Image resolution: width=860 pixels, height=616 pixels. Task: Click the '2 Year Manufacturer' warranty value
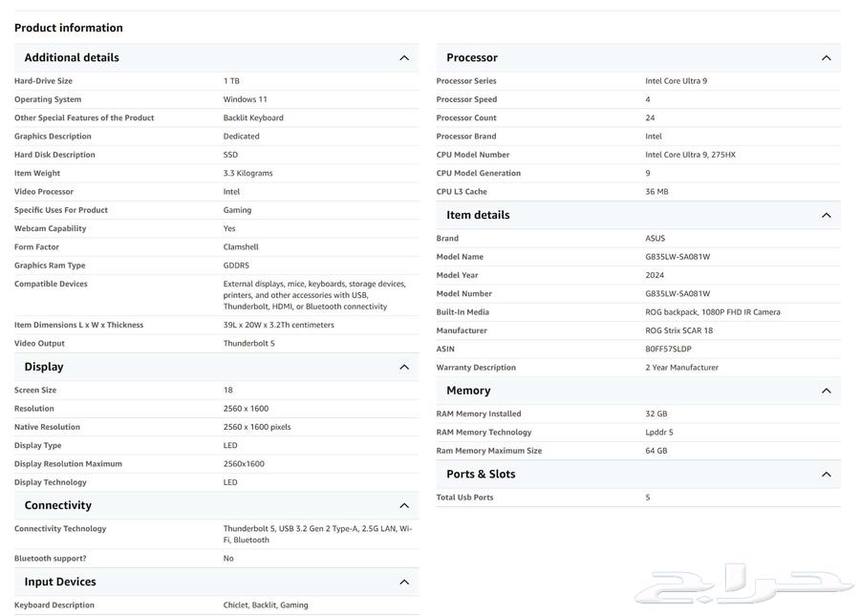681,368
